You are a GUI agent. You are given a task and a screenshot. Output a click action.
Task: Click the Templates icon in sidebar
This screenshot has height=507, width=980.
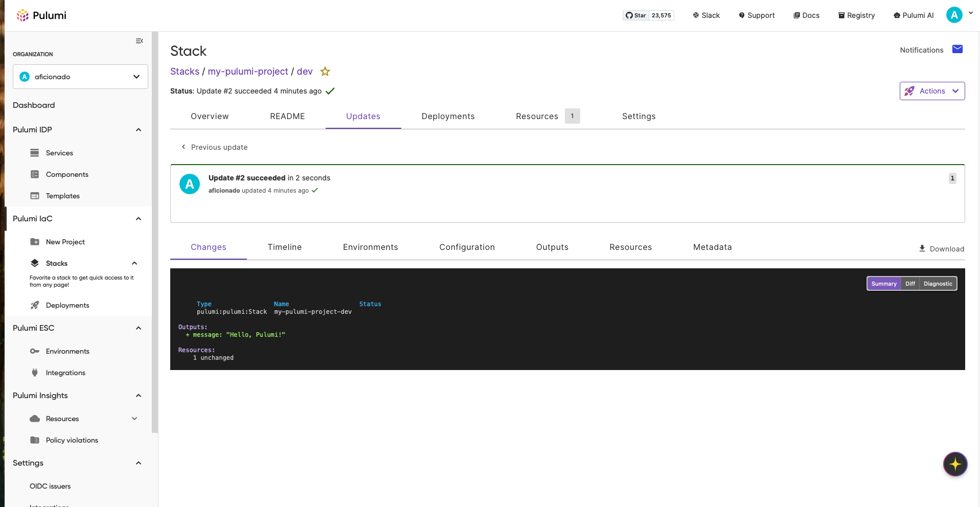[x=35, y=196]
